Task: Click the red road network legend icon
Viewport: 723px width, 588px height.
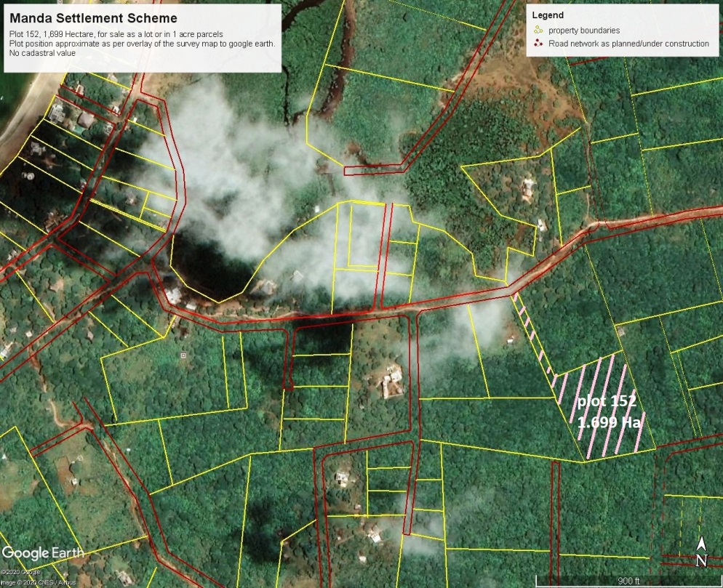Action: [x=538, y=44]
